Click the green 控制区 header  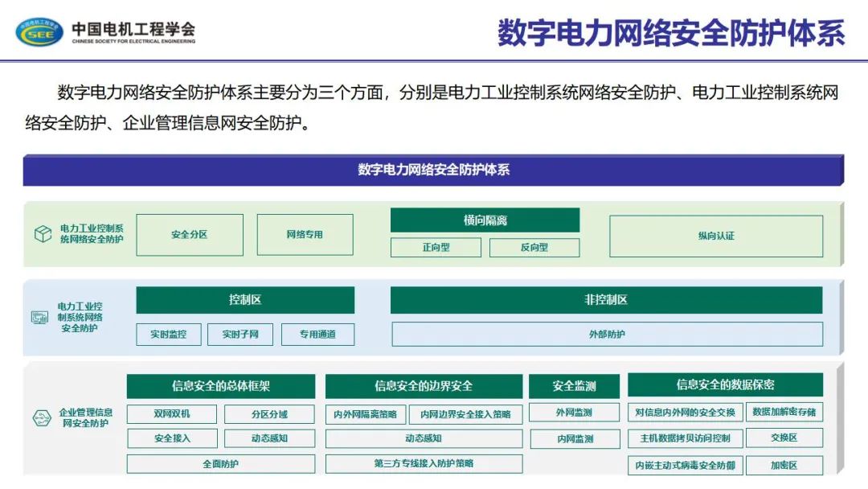tap(245, 300)
